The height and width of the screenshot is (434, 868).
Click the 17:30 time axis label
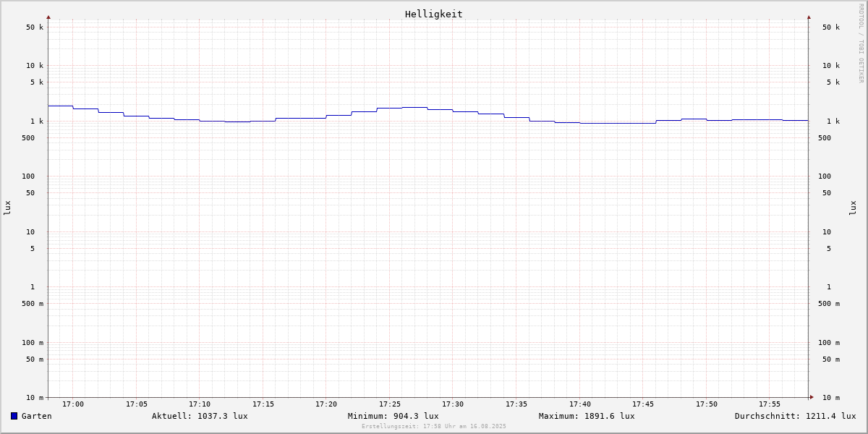pos(453,404)
